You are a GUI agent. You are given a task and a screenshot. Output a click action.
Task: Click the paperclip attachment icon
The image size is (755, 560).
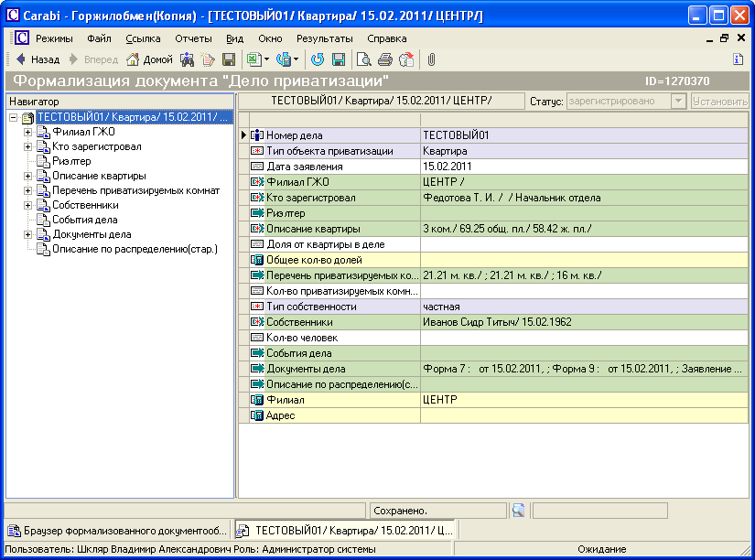click(x=431, y=59)
